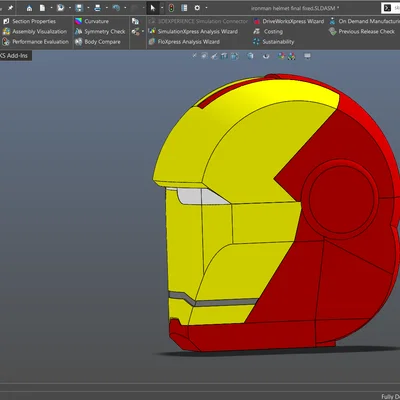Screen dimensions: 400x400
Task: Click Zoom to Fit in heads-up toolbar
Action: pyautogui.click(x=194, y=56)
